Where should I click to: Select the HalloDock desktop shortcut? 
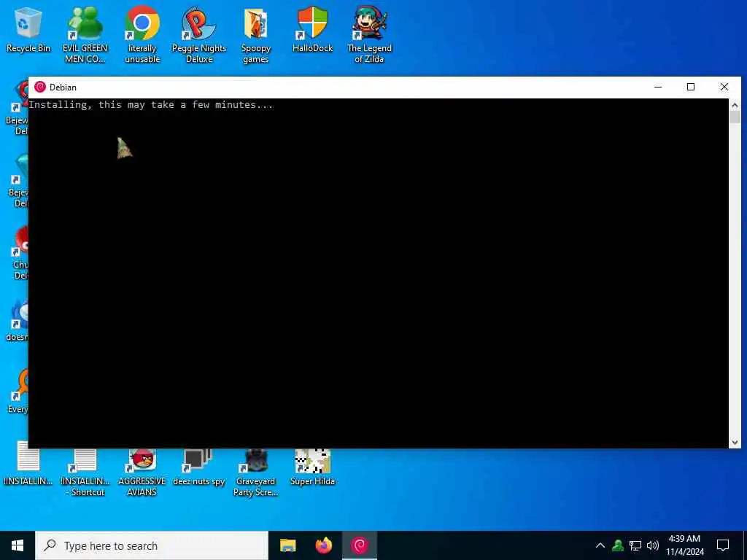click(x=312, y=29)
